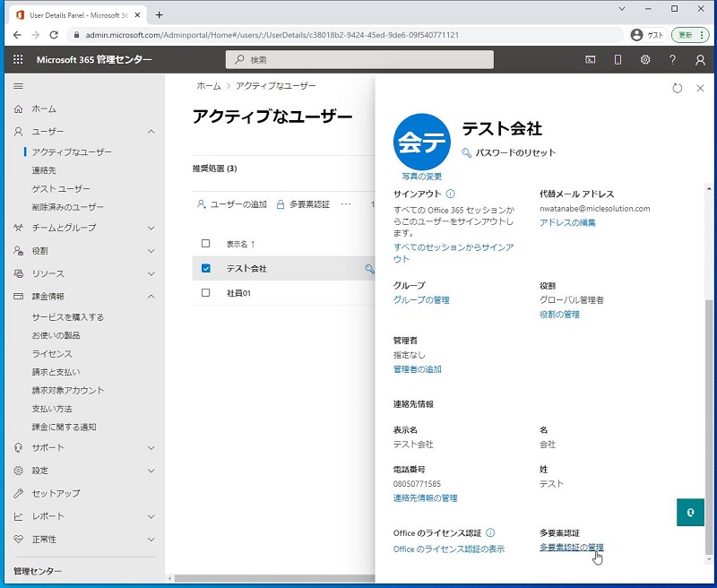This screenshot has height=588, width=717.
Task: Open the settings gear in header
Action: coord(645,59)
